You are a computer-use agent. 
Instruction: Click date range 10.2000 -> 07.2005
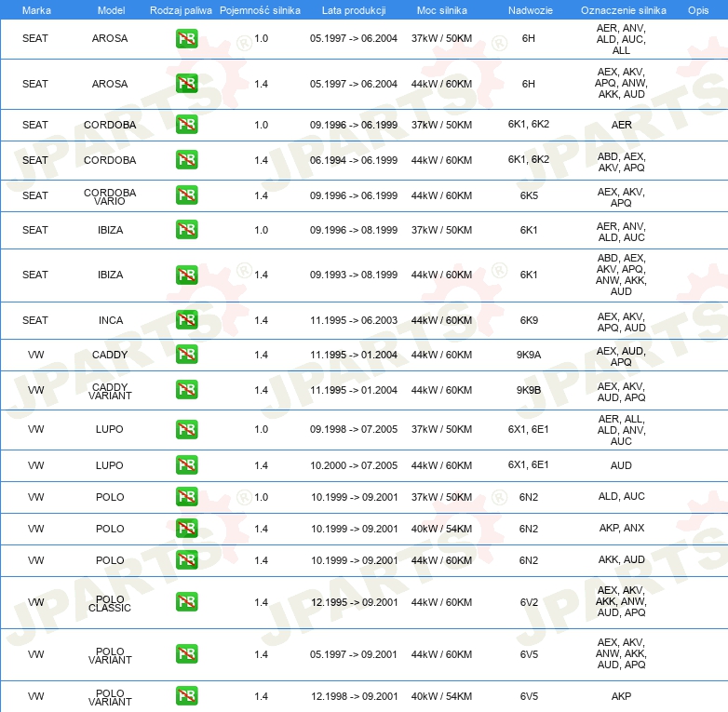point(354,465)
